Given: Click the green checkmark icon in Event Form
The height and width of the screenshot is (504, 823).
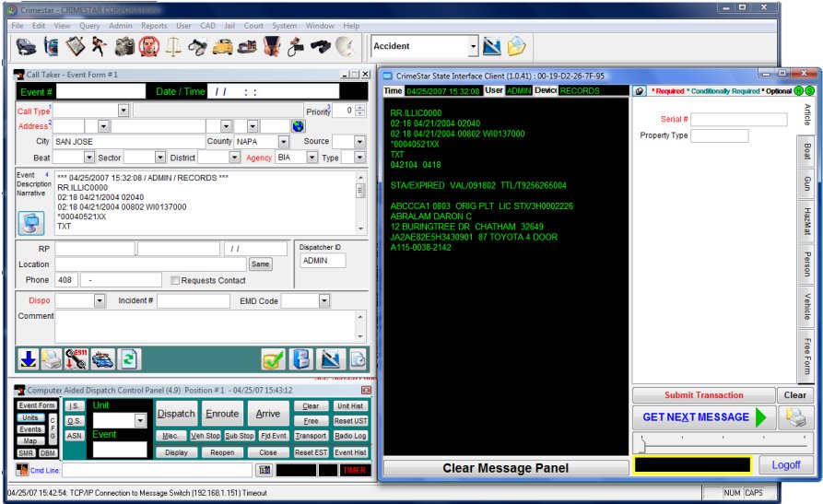Looking at the screenshot, I should 274,359.
